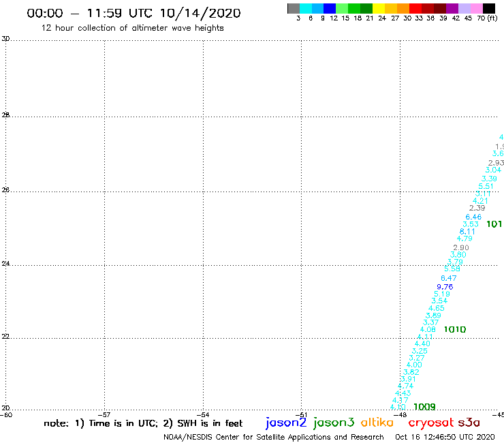Click the reading 4.17
The width and height of the screenshot is (504, 443).
point(400,400)
